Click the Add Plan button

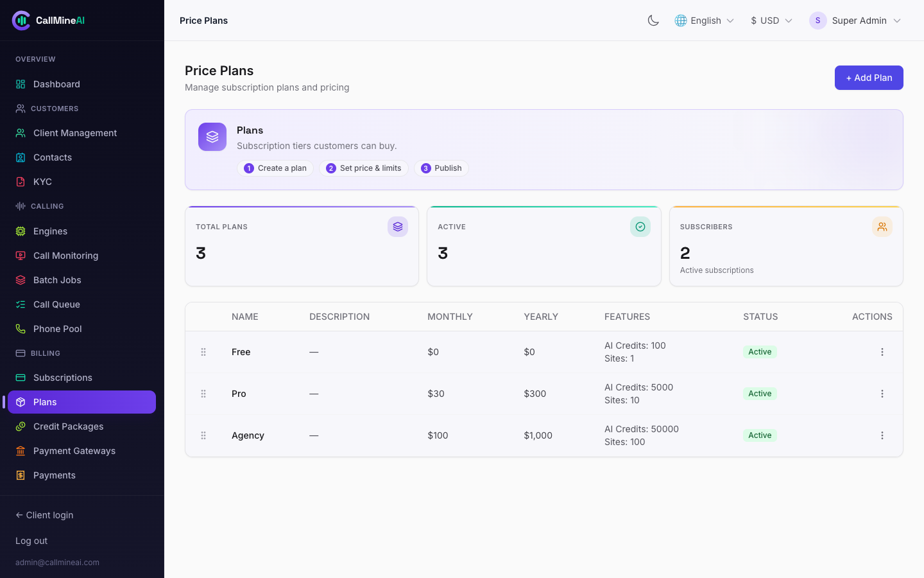[869, 78]
